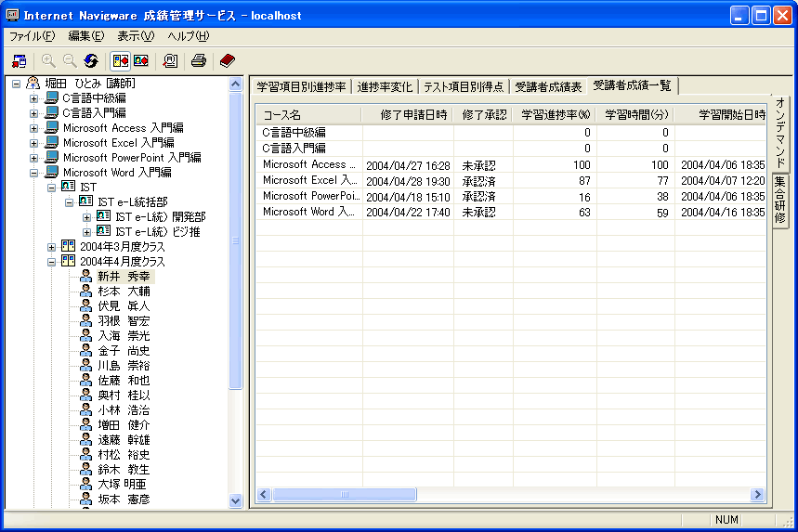Select student 川島 崇裕 in tree
The image size is (798, 532).
[124, 366]
